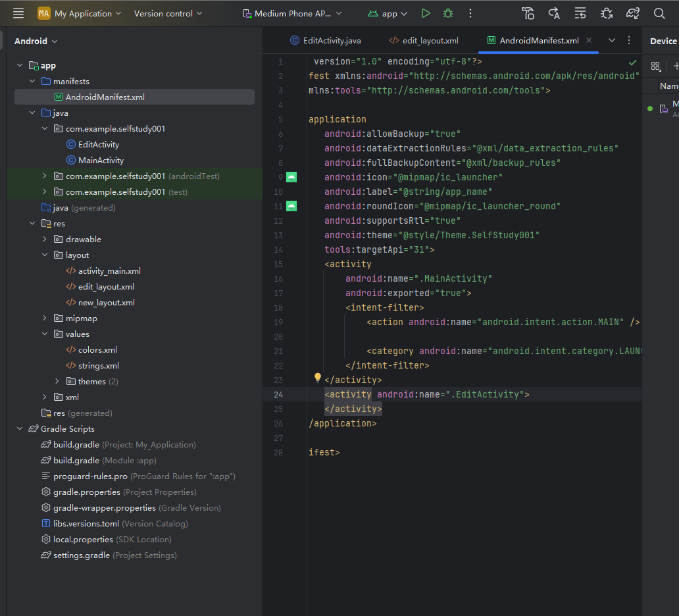Image resolution: width=679 pixels, height=616 pixels.
Task: Close the AndroidManifest.xml tab
Action: click(589, 40)
